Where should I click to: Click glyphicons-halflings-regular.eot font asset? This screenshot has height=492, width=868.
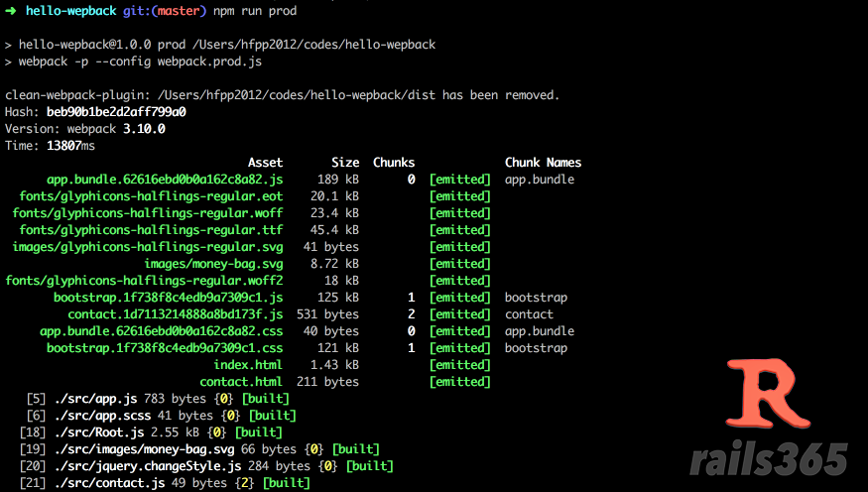click(151, 196)
